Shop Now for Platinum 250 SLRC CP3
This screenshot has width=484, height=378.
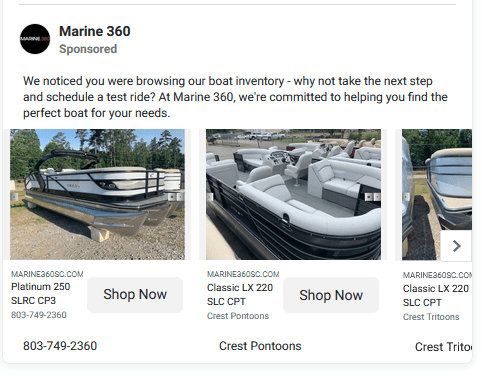pyautogui.click(x=135, y=295)
